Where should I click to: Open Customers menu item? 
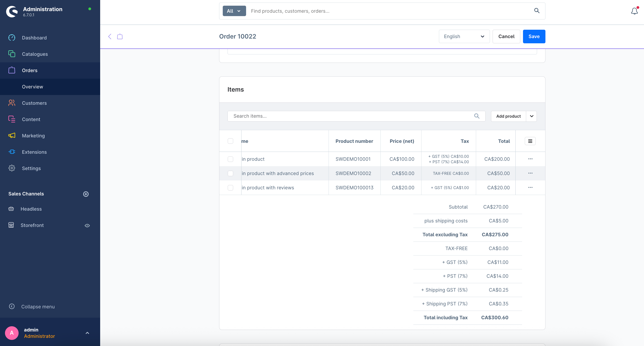click(x=34, y=103)
